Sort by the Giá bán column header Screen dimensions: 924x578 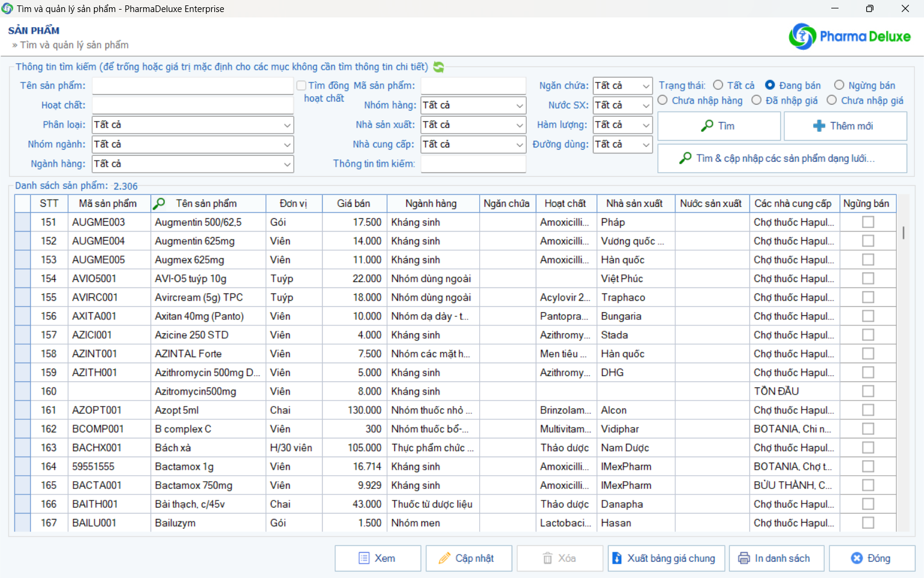pos(355,203)
